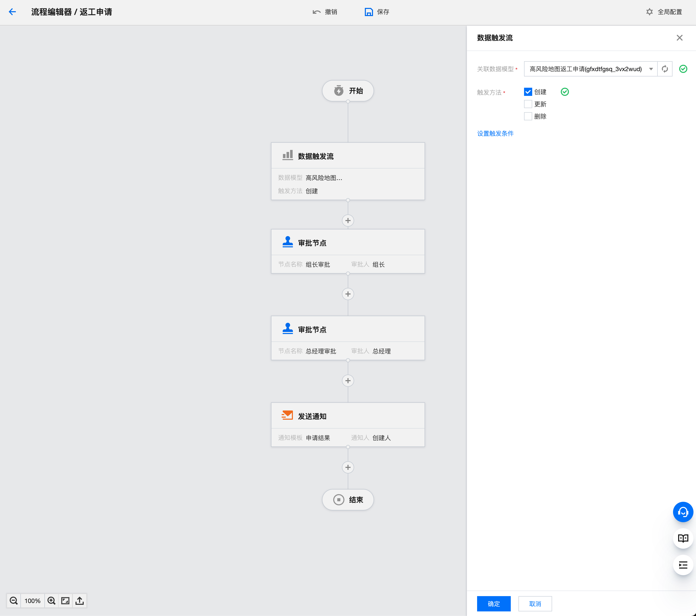This screenshot has height=616, width=696.
Task: Zoom in the flow canvas
Action: [52, 601]
